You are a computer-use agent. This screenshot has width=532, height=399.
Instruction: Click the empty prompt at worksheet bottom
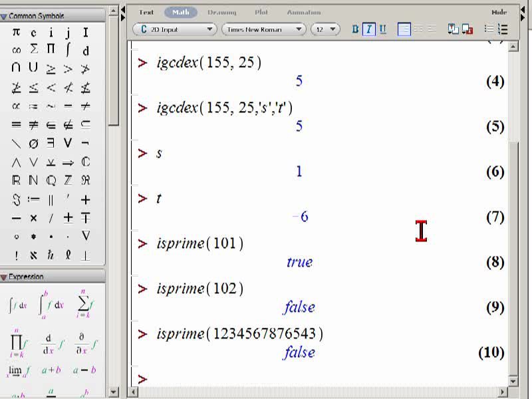(x=142, y=378)
